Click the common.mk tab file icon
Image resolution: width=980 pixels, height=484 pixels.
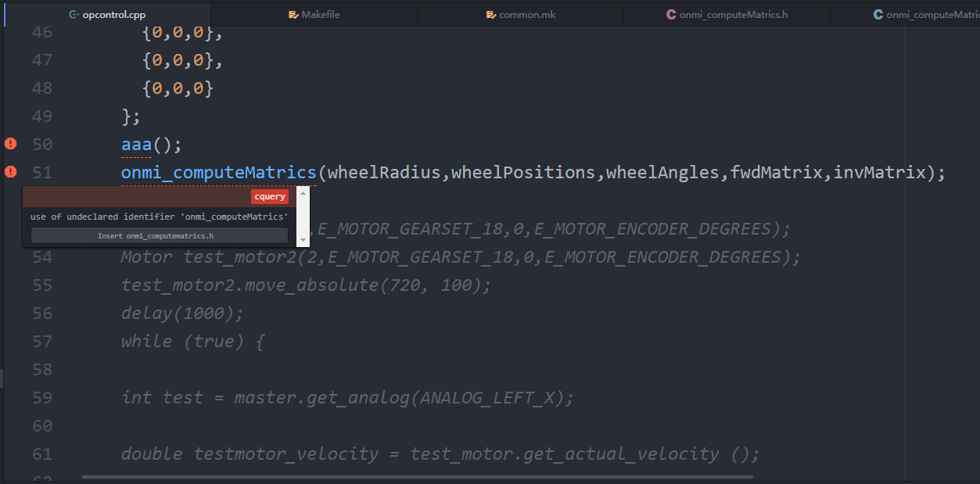(490, 14)
